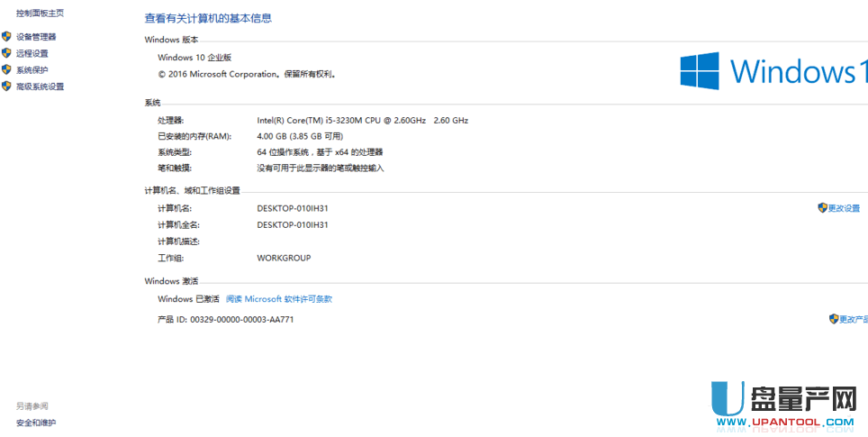The image size is (868, 437).
Task: Open Control Panel Home link
Action: click(40, 14)
